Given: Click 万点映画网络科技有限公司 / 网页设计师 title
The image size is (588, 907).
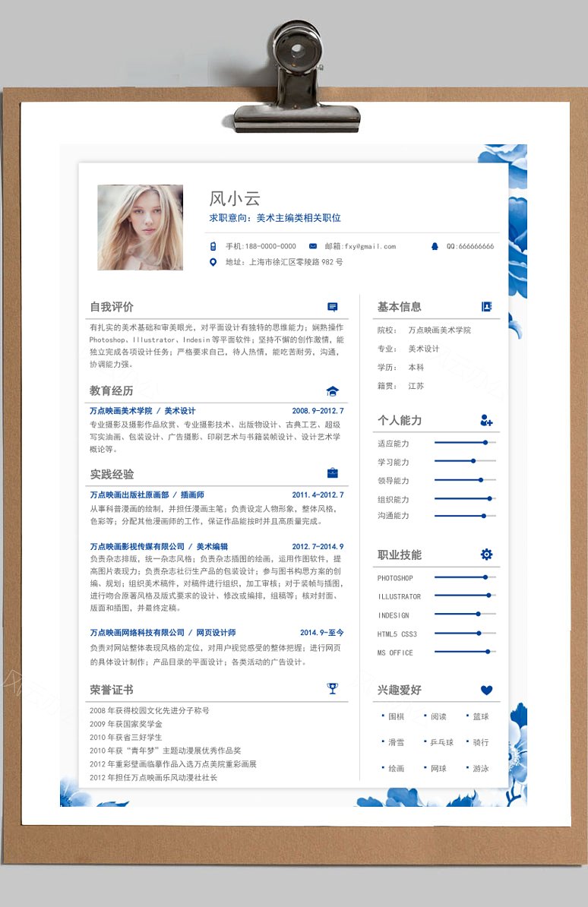Looking at the screenshot, I should pyautogui.click(x=163, y=632).
